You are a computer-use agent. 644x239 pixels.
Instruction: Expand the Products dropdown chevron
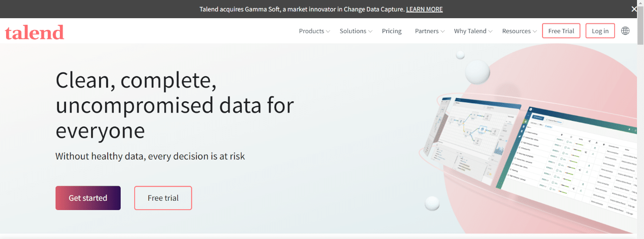click(328, 31)
